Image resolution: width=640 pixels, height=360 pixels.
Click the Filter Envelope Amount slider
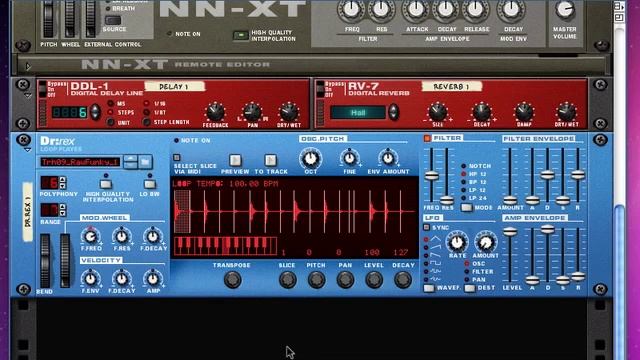(510, 200)
